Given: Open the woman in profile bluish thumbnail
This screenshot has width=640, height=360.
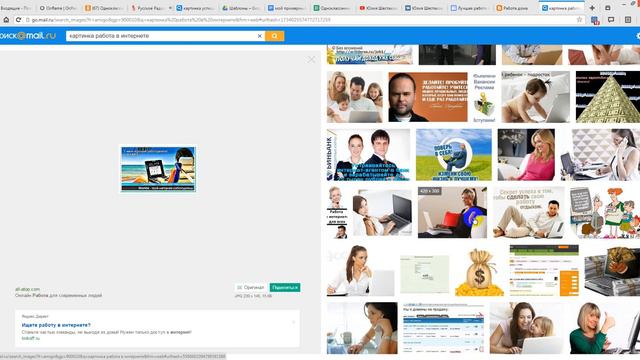Looking at the screenshot, I should coord(362,328).
